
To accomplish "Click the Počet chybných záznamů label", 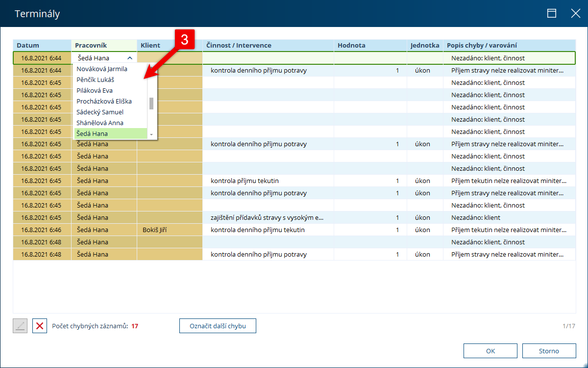I will click(x=90, y=326).
